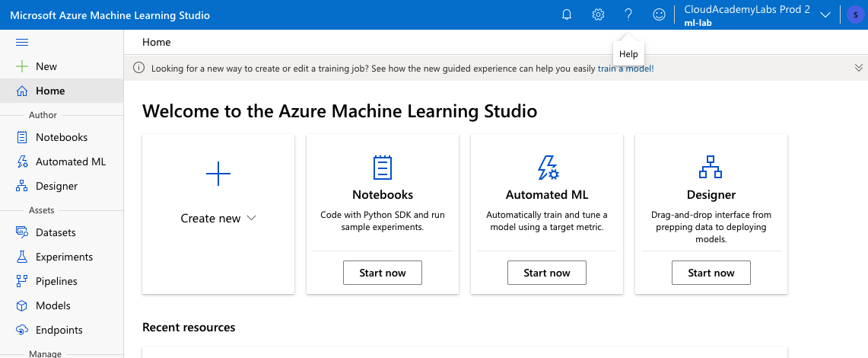The height and width of the screenshot is (358, 868).
Task: Click the Designer card diagram icon
Action: tap(711, 167)
